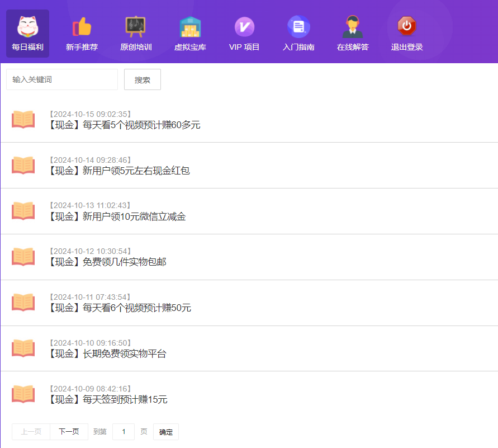This screenshot has height=448, width=498.
Task: Click timestamp 2024-10-15 09:02:35
Action: coord(91,114)
